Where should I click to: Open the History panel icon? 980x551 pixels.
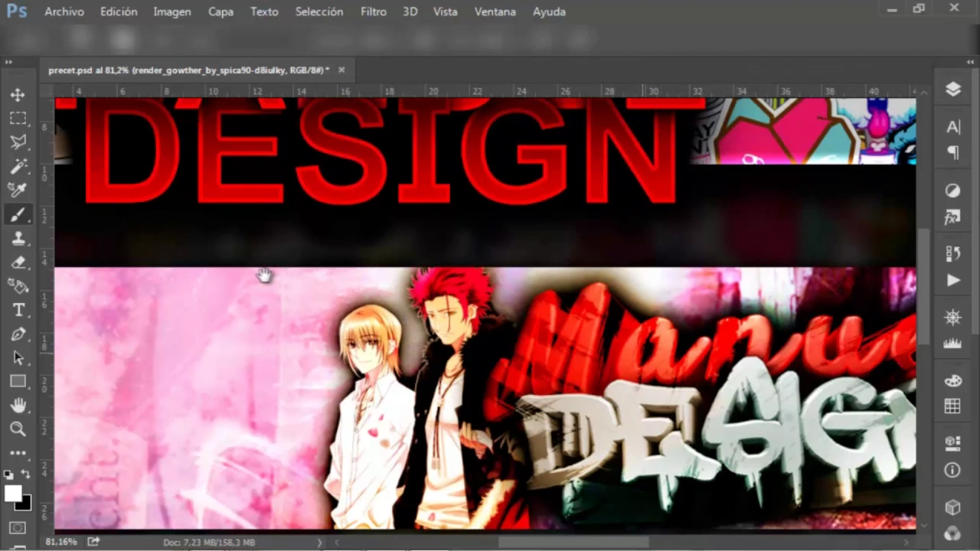[x=952, y=253]
